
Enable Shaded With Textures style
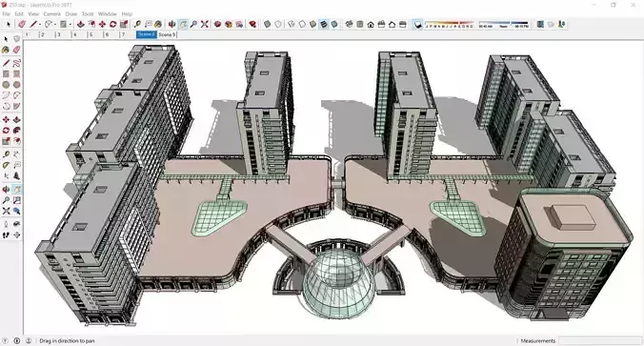pos(324,25)
